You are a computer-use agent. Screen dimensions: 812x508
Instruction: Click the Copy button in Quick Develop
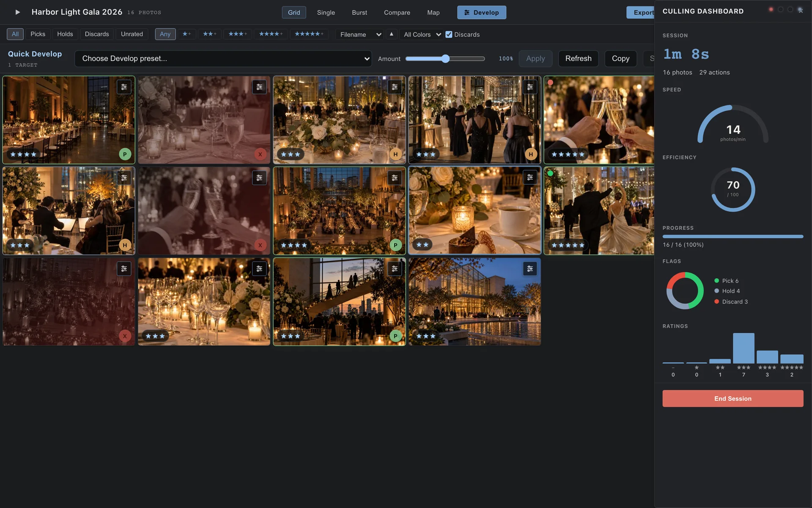pyautogui.click(x=620, y=58)
